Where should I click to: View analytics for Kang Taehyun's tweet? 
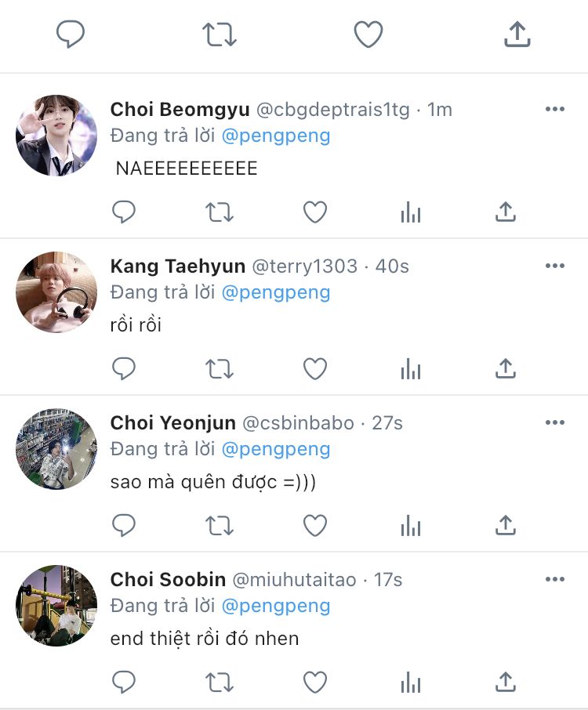tap(411, 368)
